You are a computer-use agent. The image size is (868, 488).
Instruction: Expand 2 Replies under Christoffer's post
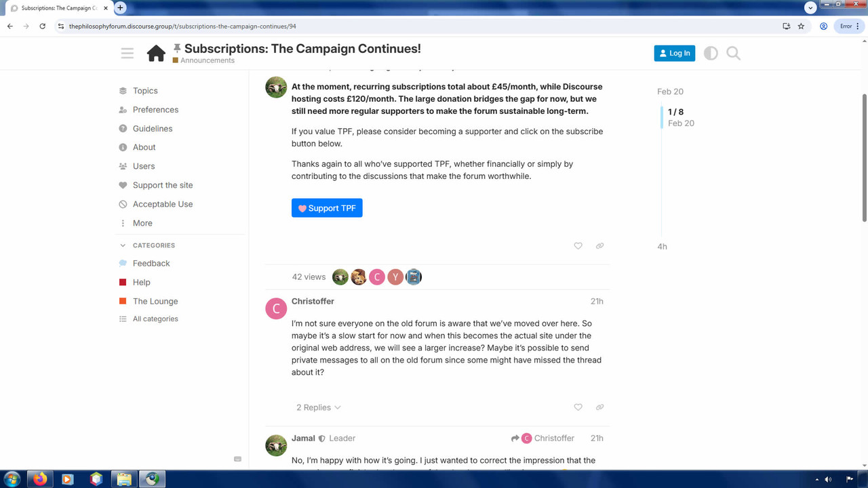pyautogui.click(x=318, y=407)
